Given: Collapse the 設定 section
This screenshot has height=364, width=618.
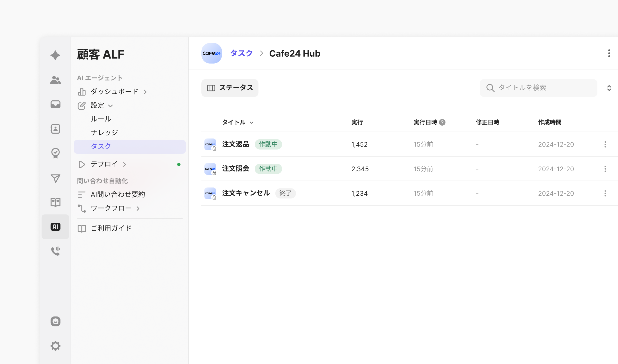Looking at the screenshot, I should 110,106.
